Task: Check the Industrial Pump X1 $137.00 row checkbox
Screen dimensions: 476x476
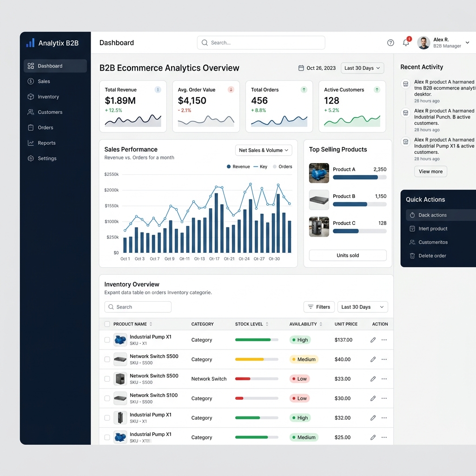Action: [x=107, y=340]
